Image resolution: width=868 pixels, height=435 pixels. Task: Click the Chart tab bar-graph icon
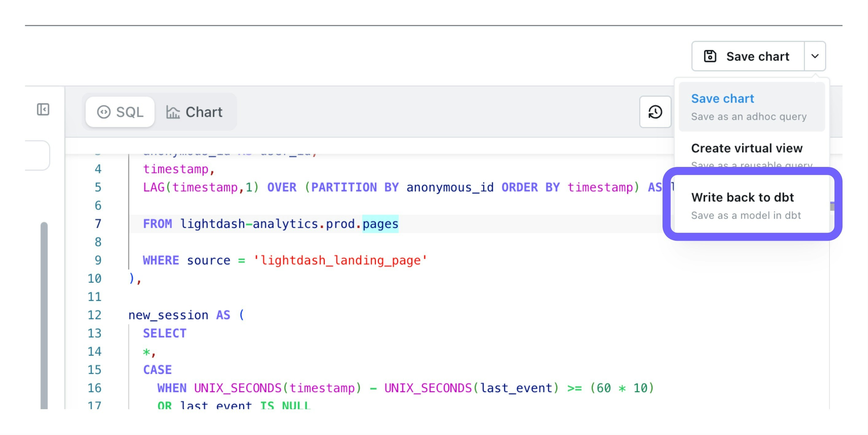[173, 112]
